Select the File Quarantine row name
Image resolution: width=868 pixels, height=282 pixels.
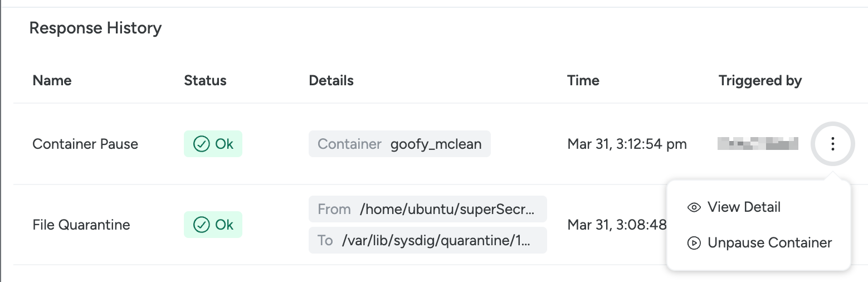81,225
